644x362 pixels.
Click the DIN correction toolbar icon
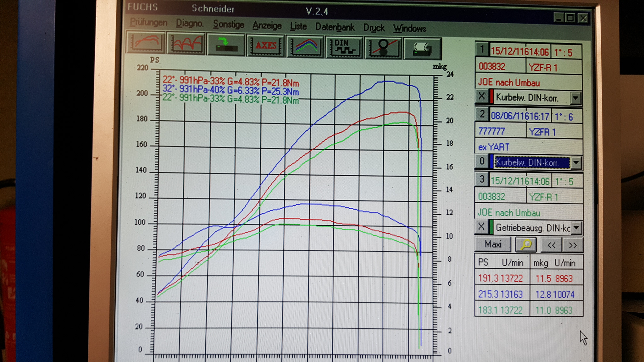pos(344,47)
